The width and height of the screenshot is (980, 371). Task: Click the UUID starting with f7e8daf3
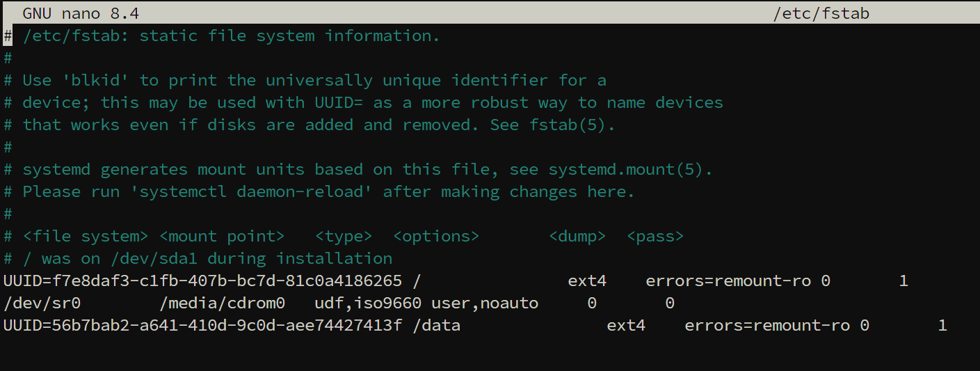click(202, 281)
